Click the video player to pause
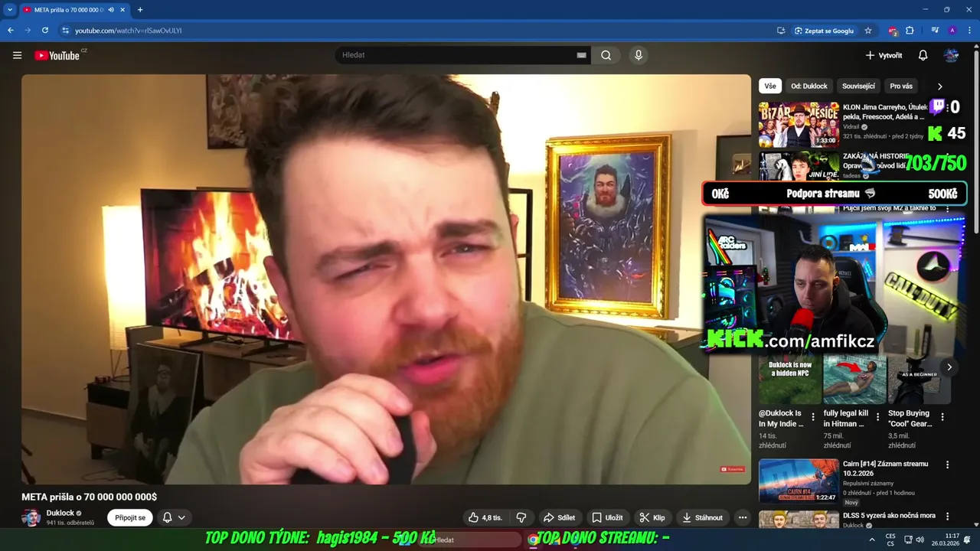The image size is (980, 551). (x=386, y=279)
